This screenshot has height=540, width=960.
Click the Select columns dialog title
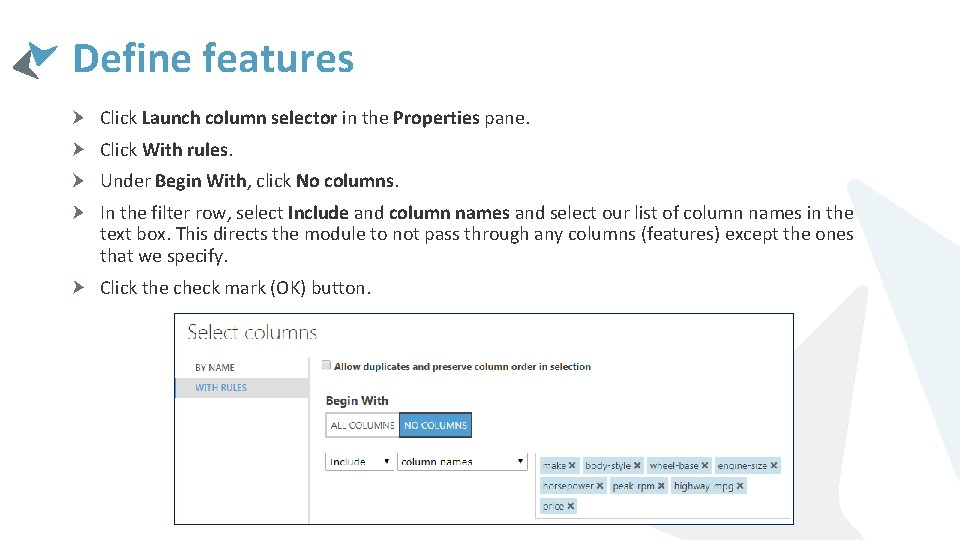(x=252, y=333)
